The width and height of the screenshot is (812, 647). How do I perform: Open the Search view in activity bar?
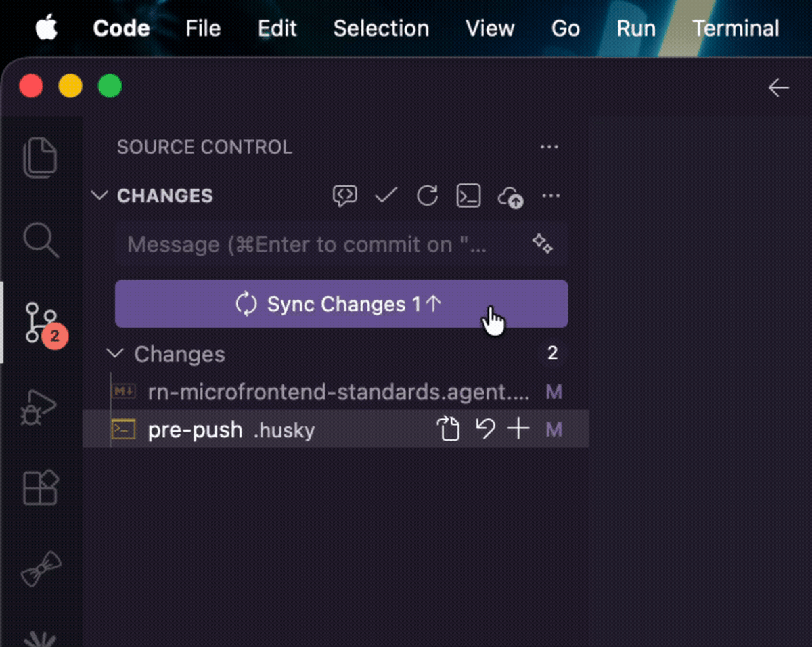(41, 241)
